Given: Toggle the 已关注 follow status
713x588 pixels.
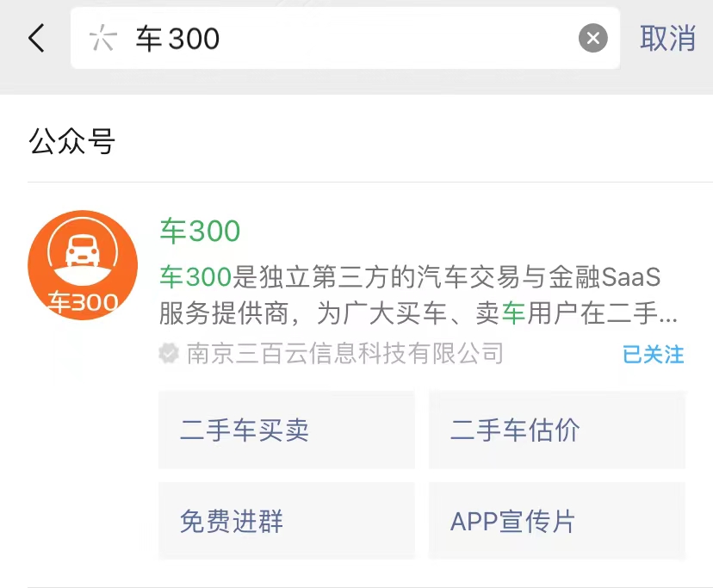Looking at the screenshot, I should point(654,354).
